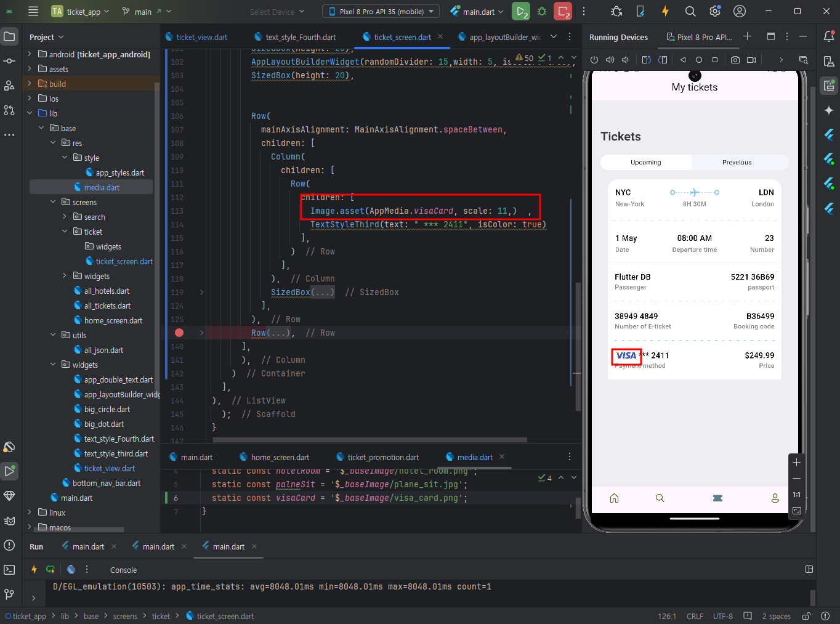Open the Run tool window icon
This screenshot has height=624, width=840.
(9, 471)
